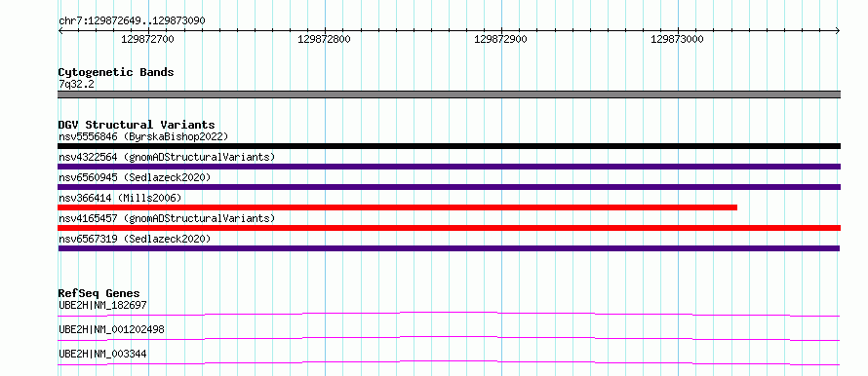Click the magenta UBE2H|NM_001202498 intron line
Viewport: 868px width, 376px height.
[x=449, y=338]
